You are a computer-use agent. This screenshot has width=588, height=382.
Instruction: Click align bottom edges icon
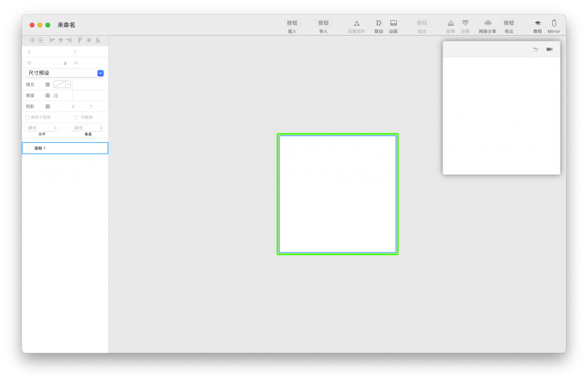tap(98, 40)
